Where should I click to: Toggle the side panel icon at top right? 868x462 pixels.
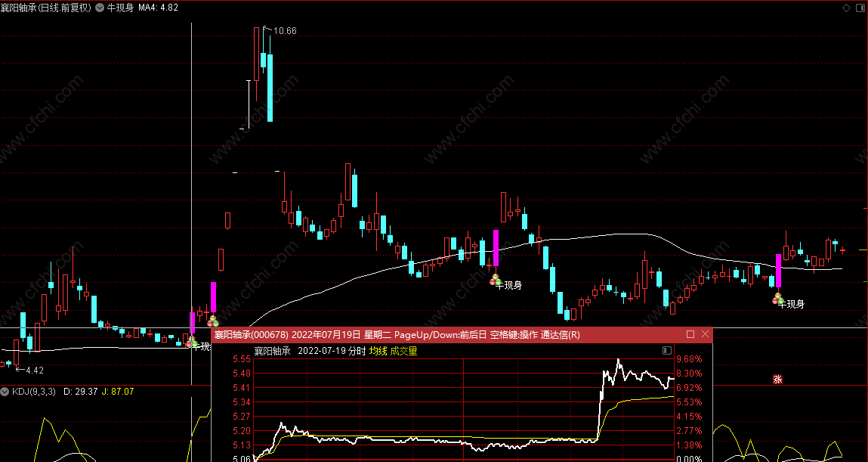[x=860, y=8]
